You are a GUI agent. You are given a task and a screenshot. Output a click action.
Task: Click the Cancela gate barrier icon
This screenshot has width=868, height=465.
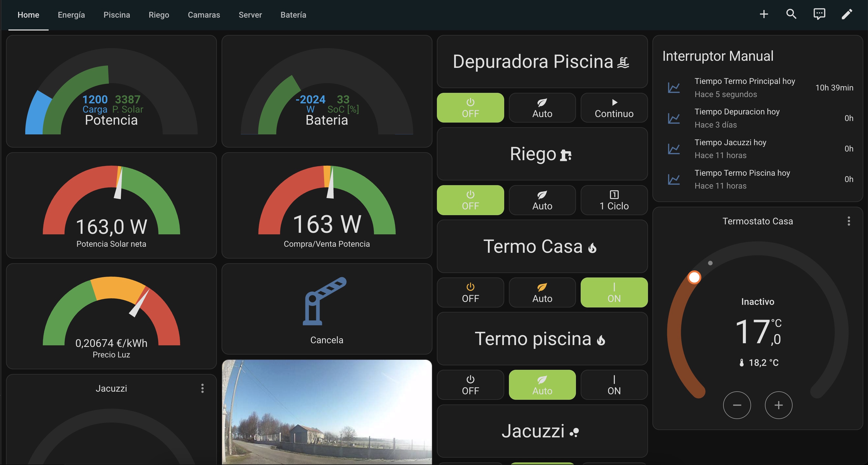click(324, 301)
